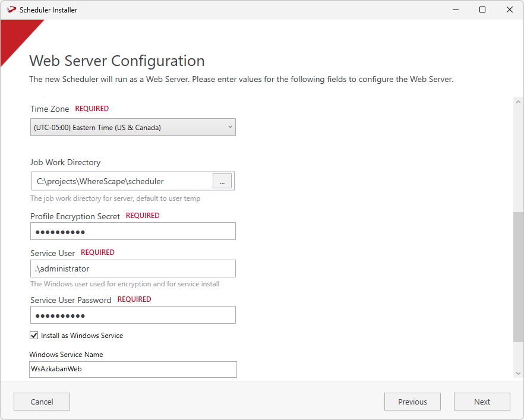
Task: Maximize the Scheduler Installer window
Action: click(482, 10)
